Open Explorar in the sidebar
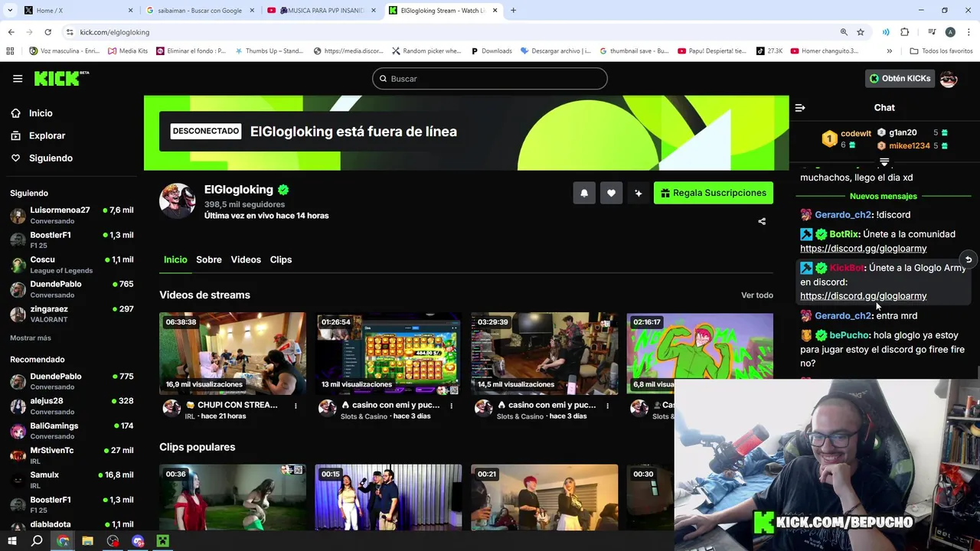The width and height of the screenshot is (980, 551). click(47, 135)
